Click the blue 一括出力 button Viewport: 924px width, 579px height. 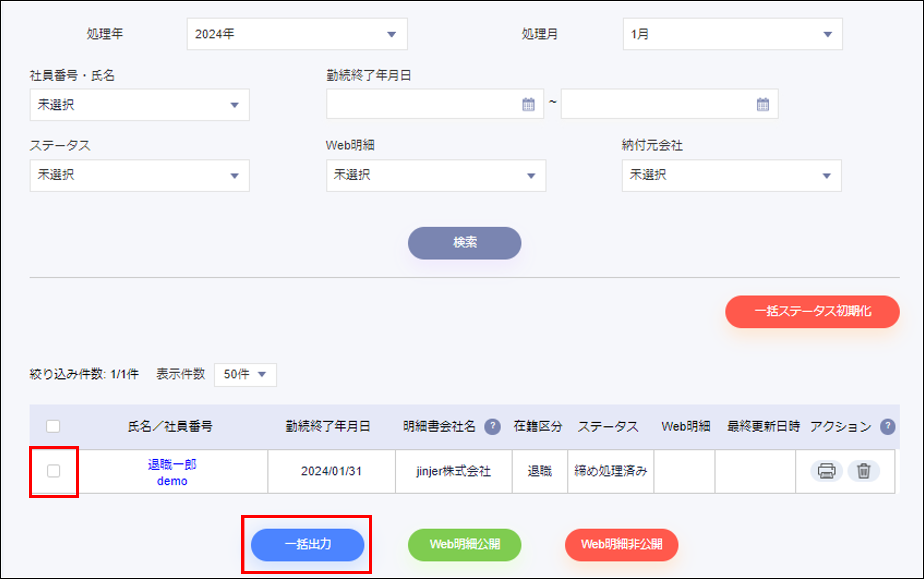307,544
